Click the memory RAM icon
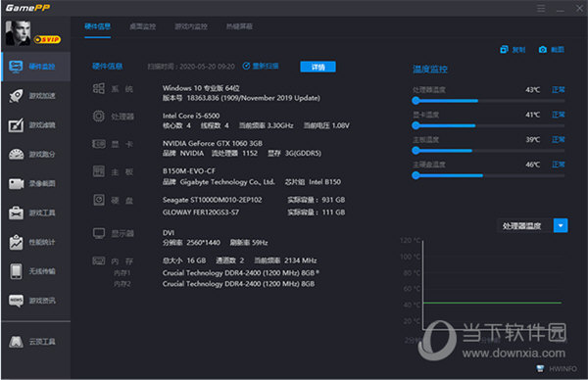The image size is (588, 380). point(99,261)
